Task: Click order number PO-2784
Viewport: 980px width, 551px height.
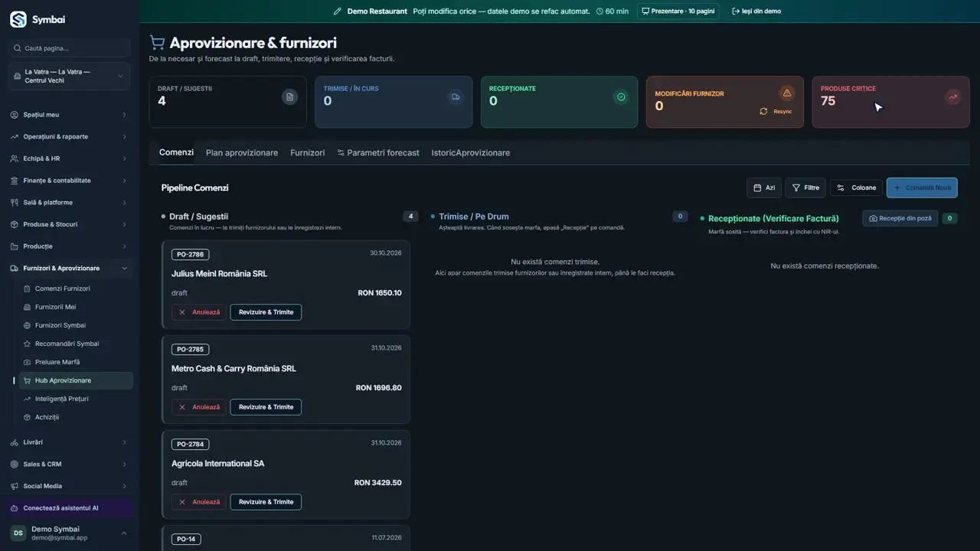Action: tap(190, 444)
